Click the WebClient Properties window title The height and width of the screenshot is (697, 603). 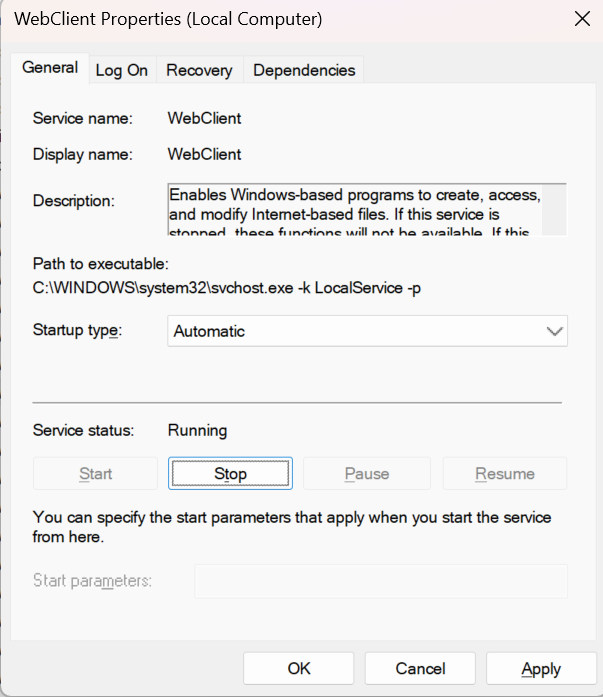click(x=168, y=19)
